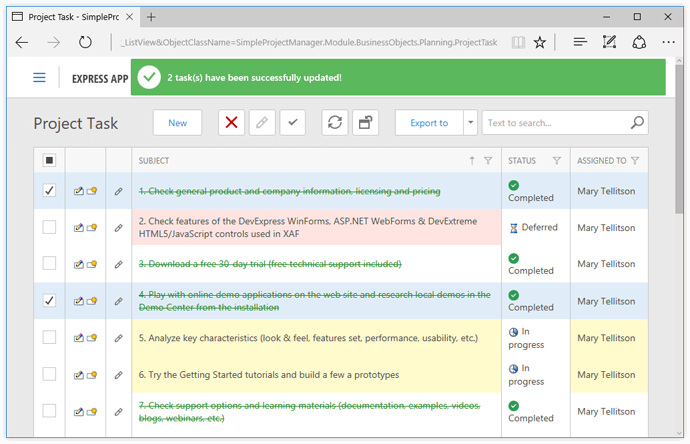690x444 pixels.
Task: Click the browser refresh button
Action: pyautogui.click(x=85, y=42)
